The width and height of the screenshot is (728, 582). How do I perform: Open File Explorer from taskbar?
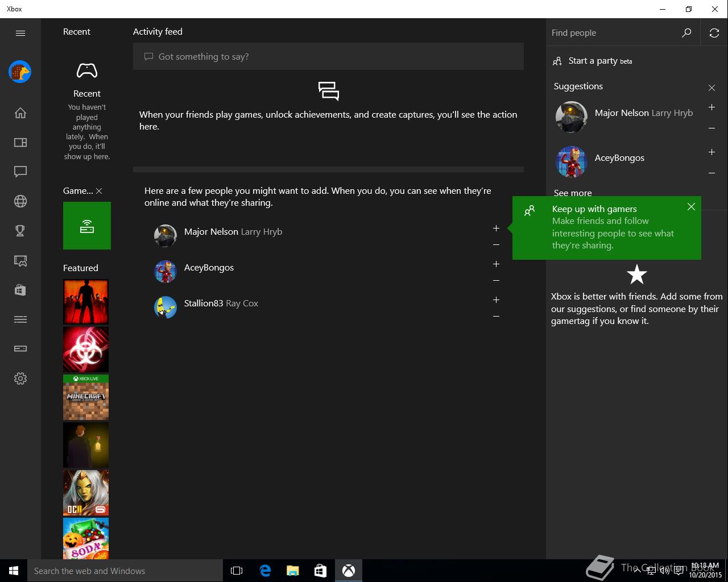pyautogui.click(x=292, y=571)
